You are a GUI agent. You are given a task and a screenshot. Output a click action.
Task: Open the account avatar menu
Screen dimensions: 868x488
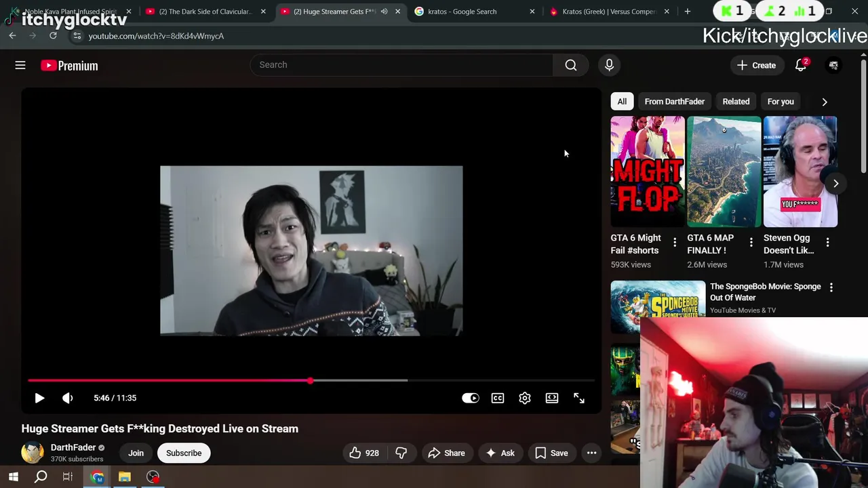[833, 65]
